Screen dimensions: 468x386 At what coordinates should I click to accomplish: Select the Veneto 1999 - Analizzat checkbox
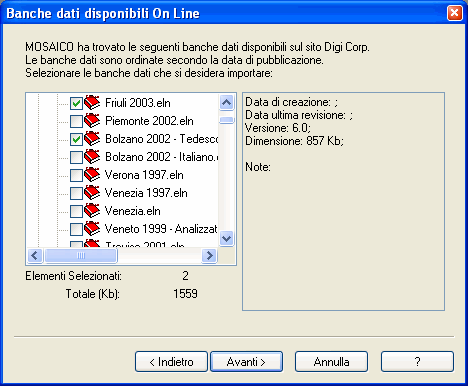click(x=76, y=229)
